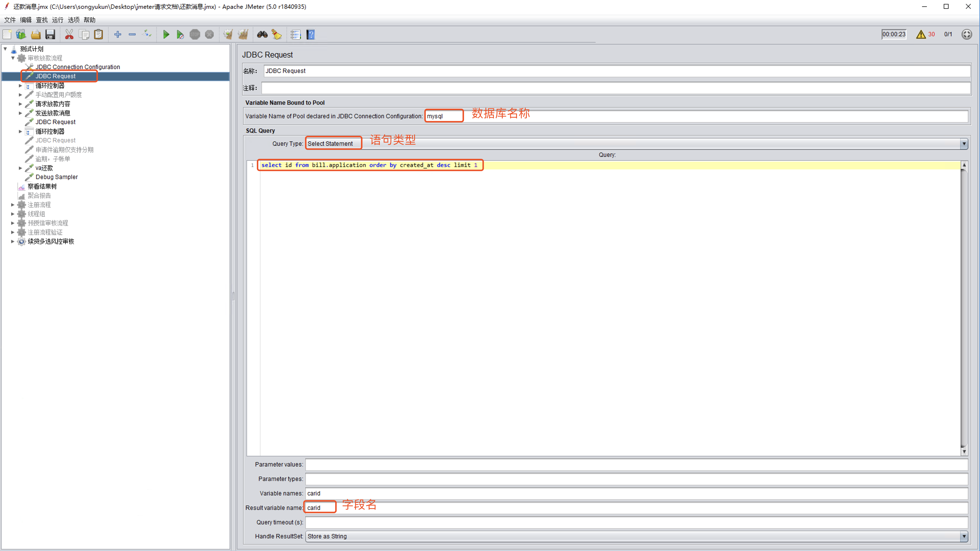Image resolution: width=980 pixels, height=551 pixels.
Task: Click the Shutdown test icon
Action: coord(209,35)
